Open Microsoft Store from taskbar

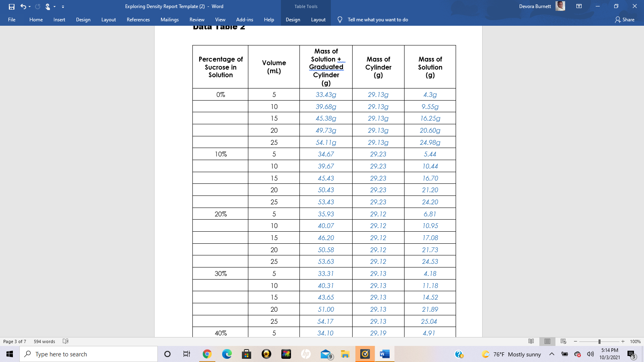(246, 354)
